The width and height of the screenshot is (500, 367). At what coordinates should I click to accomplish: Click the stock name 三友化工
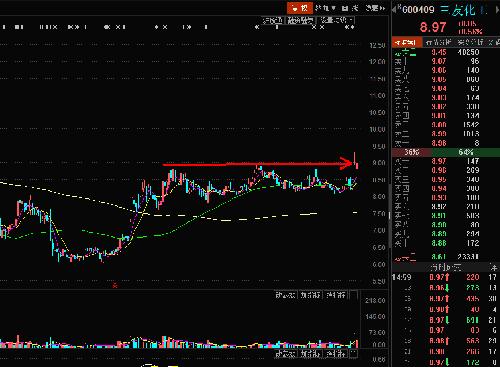463,10
